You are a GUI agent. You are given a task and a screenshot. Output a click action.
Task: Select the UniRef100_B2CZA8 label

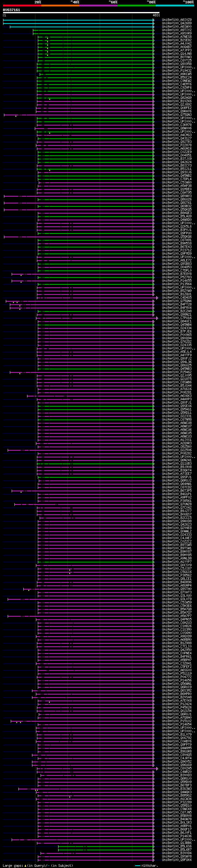click(177, 311)
